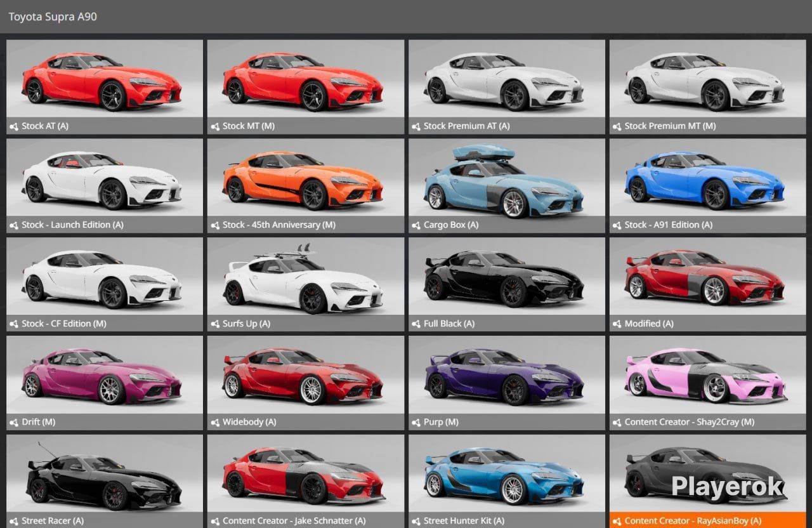Click the config icon beside Widebody (A)

[214, 422]
